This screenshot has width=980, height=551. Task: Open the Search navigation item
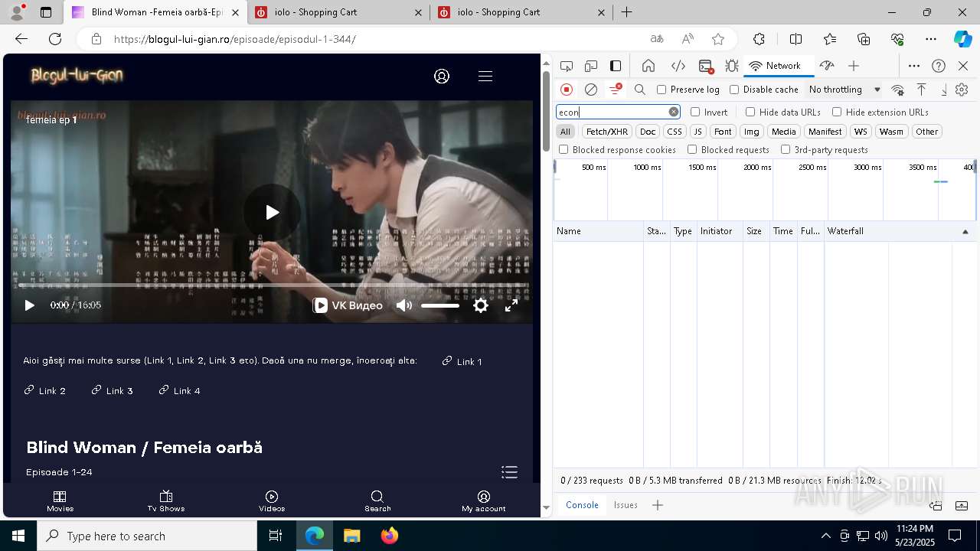click(x=377, y=501)
